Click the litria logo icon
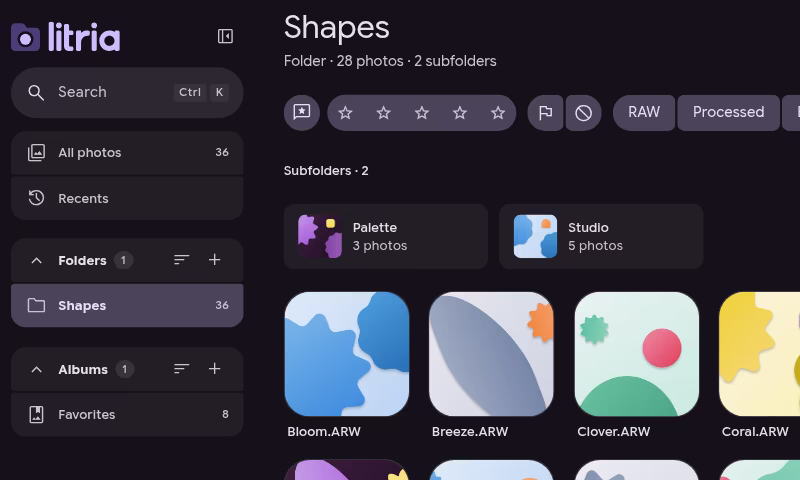800x480 pixels. point(26,37)
